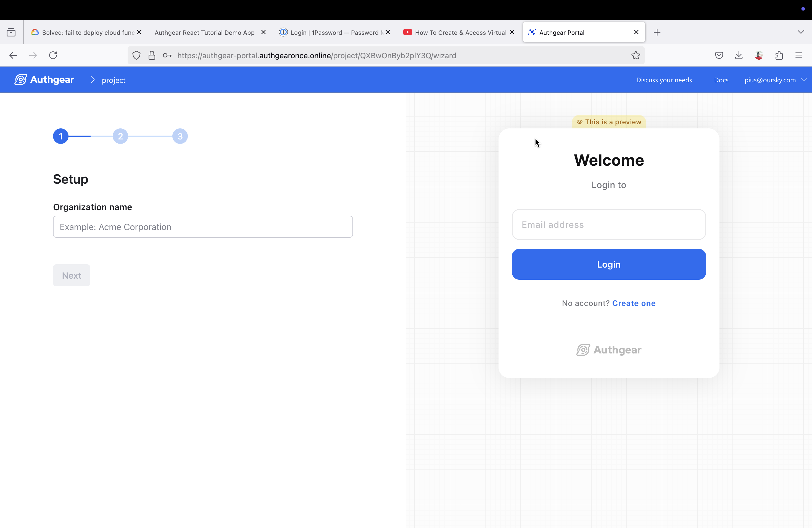Switch to Authgear React Tutorial Demo tab
This screenshot has height=528, width=812.
click(x=205, y=32)
